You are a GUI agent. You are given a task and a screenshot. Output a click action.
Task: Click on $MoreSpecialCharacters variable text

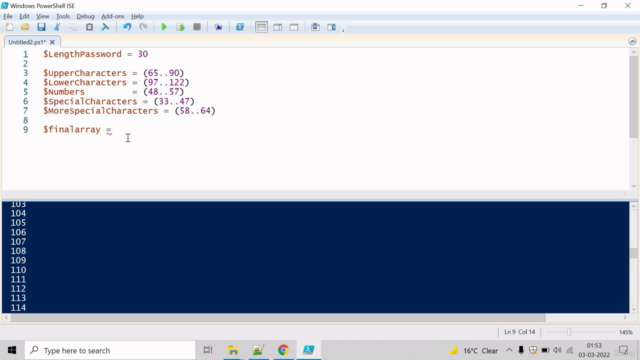coord(100,111)
